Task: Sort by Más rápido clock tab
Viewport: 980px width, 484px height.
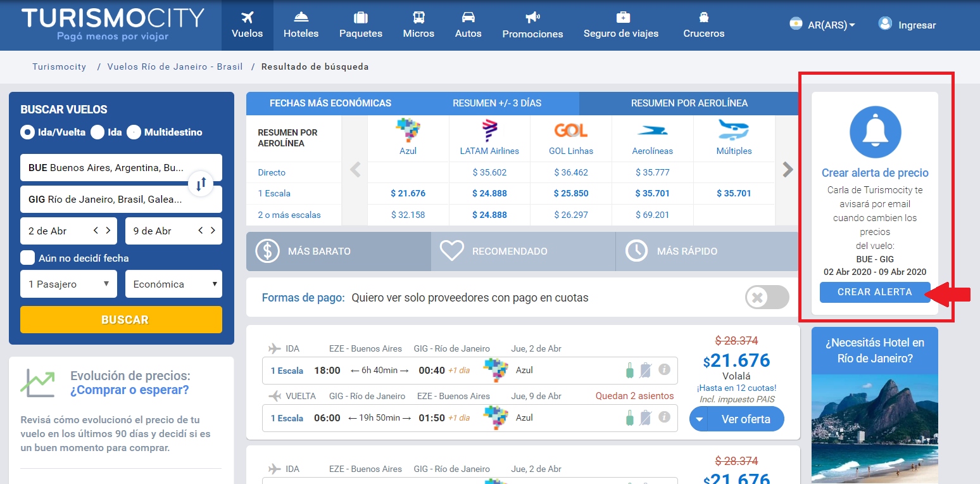Action: tap(707, 252)
